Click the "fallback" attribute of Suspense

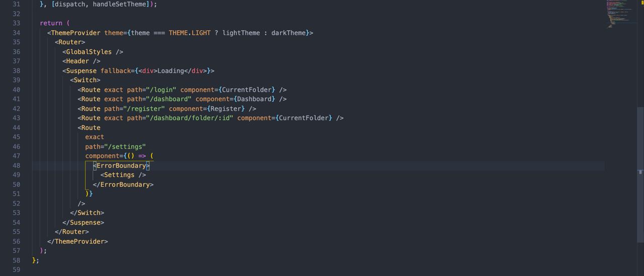click(116, 71)
